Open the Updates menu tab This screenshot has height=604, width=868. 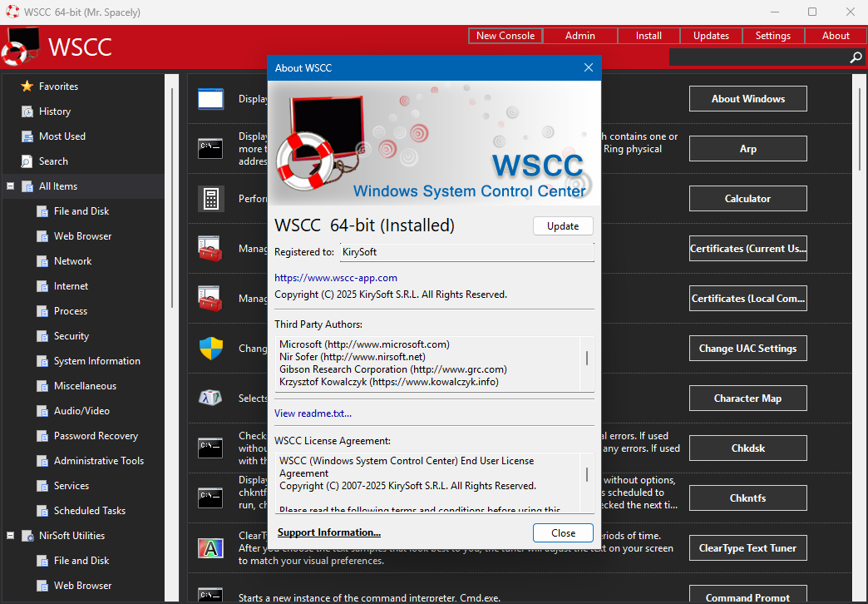tap(711, 36)
